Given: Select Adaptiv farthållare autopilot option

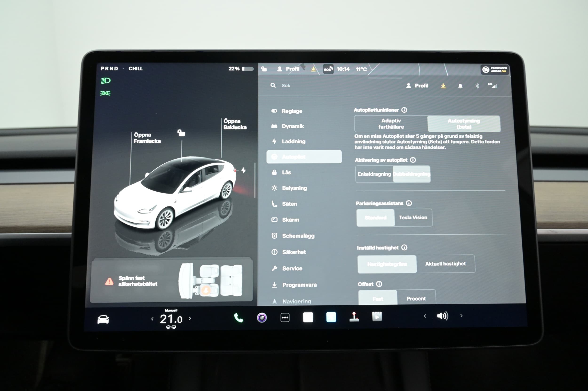Looking at the screenshot, I should 391,124.
